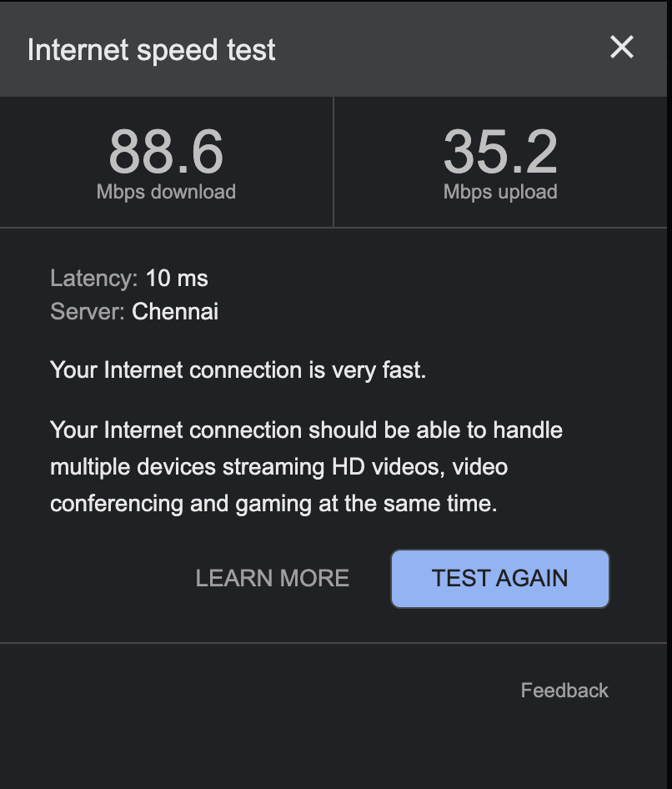
Task: Click the "Server:" label
Action: click(88, 312)
